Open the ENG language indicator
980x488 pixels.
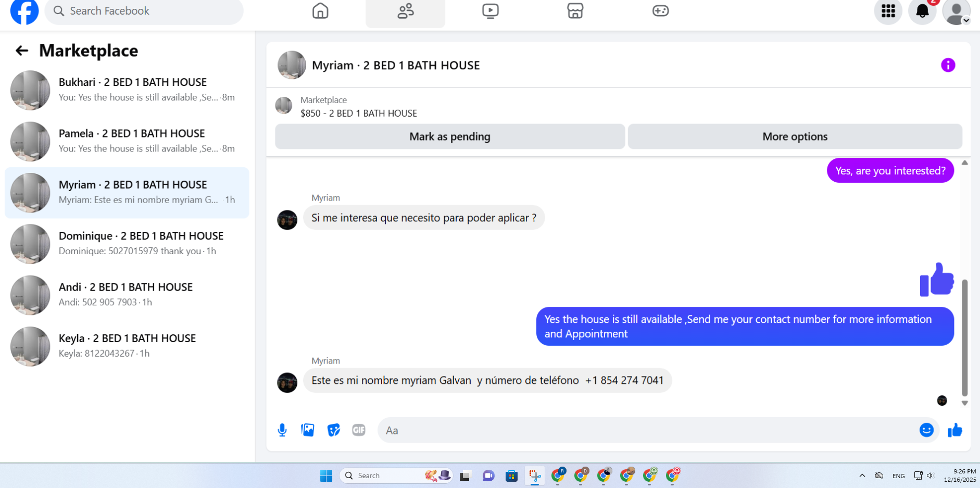(898, 476)
